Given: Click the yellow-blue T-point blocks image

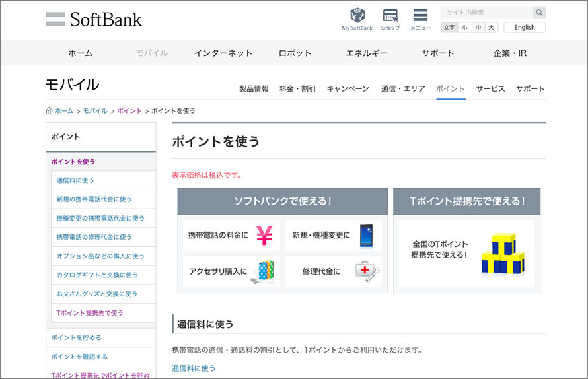Looking at the screenshot, I should point(503,254).
